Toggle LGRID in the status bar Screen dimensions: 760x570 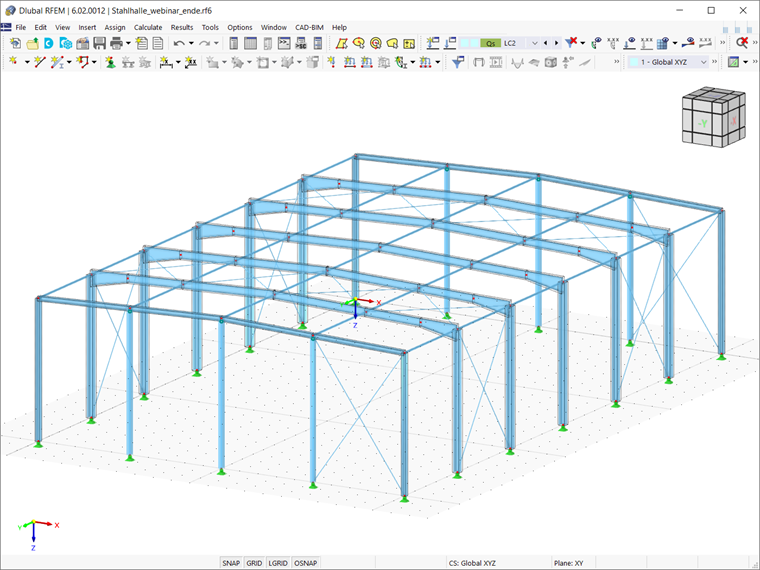coord(278,563)
